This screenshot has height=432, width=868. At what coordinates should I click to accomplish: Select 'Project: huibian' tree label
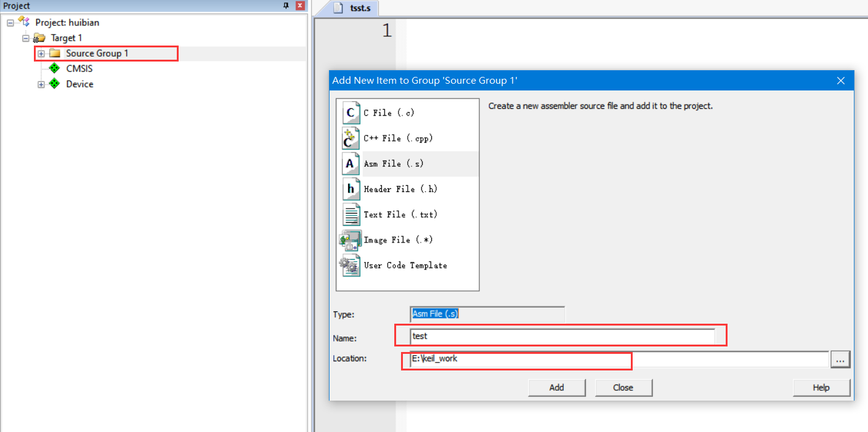[x=67, y=23]
